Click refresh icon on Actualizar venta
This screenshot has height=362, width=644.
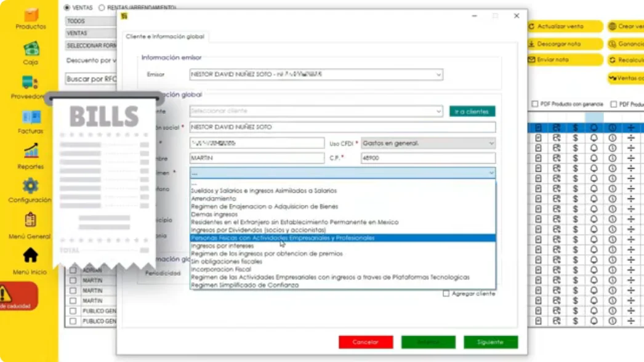[531, 26]
